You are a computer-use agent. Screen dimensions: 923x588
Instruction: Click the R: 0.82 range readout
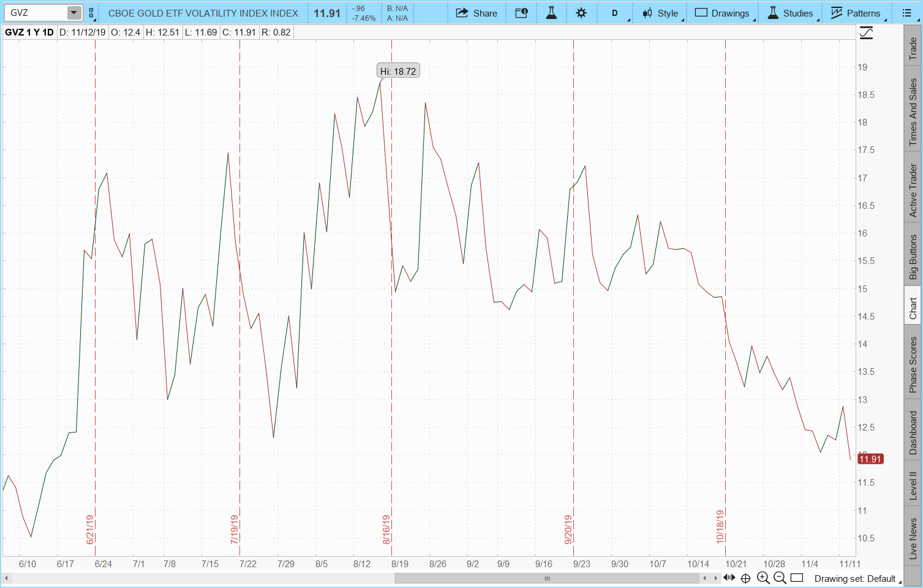pos(276,32)
